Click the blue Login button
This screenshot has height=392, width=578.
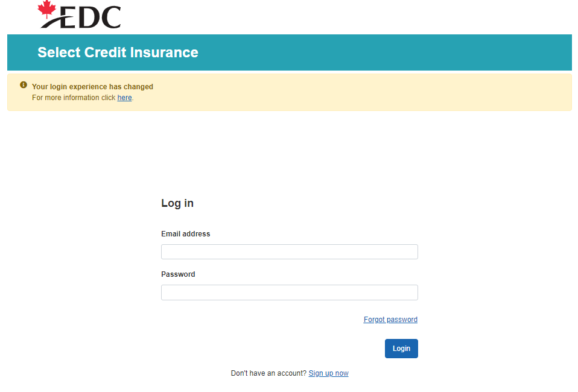401,349
